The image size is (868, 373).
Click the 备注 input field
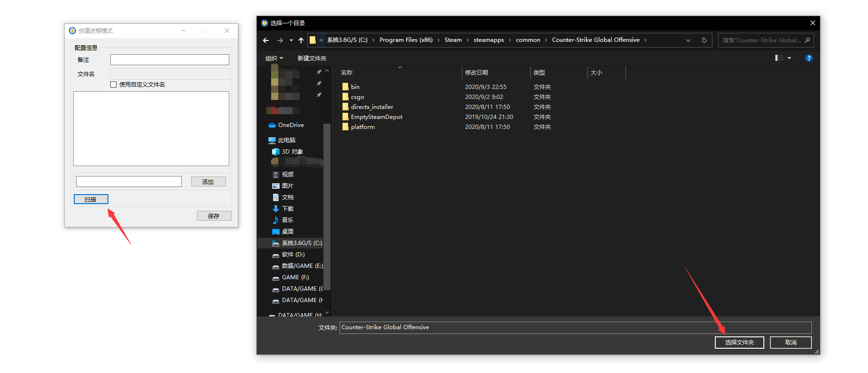tap(170, 59)
